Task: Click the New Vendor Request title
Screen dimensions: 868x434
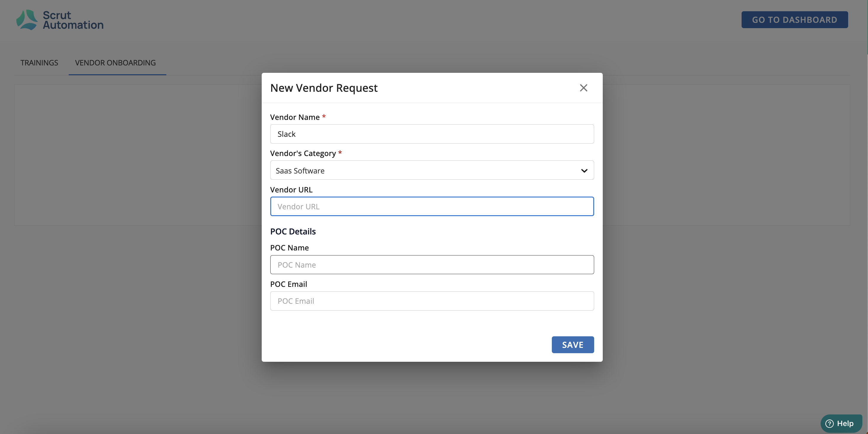Action: [324, 88]
